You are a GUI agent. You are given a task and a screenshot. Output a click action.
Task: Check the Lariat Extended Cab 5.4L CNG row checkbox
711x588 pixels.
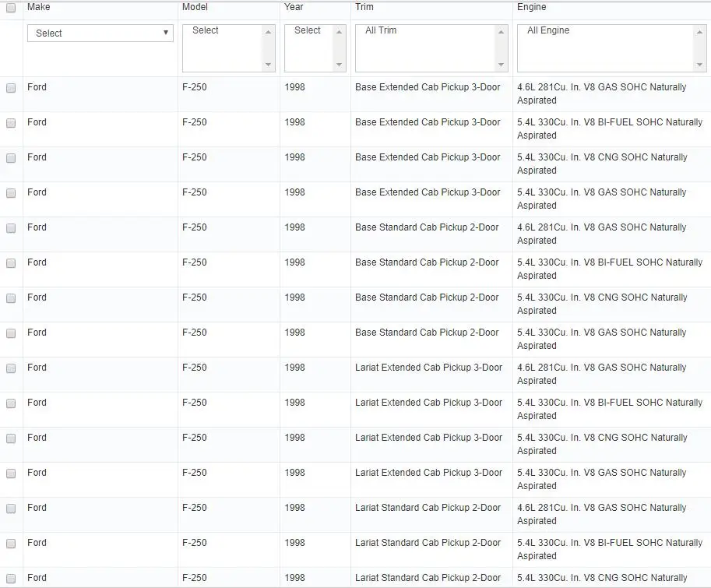(11, 438)
